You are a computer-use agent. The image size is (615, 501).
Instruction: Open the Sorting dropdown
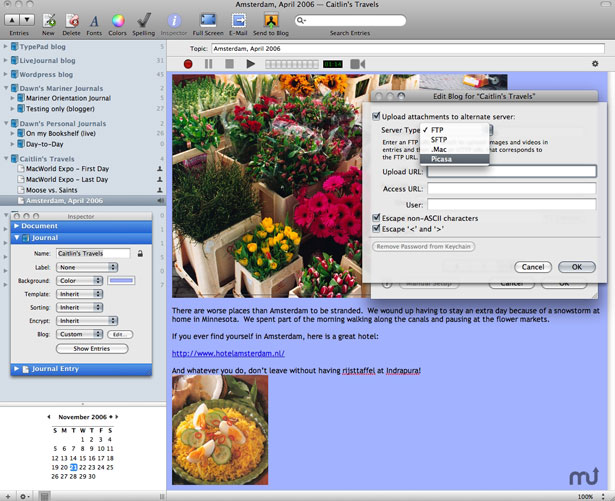(80, 307)
